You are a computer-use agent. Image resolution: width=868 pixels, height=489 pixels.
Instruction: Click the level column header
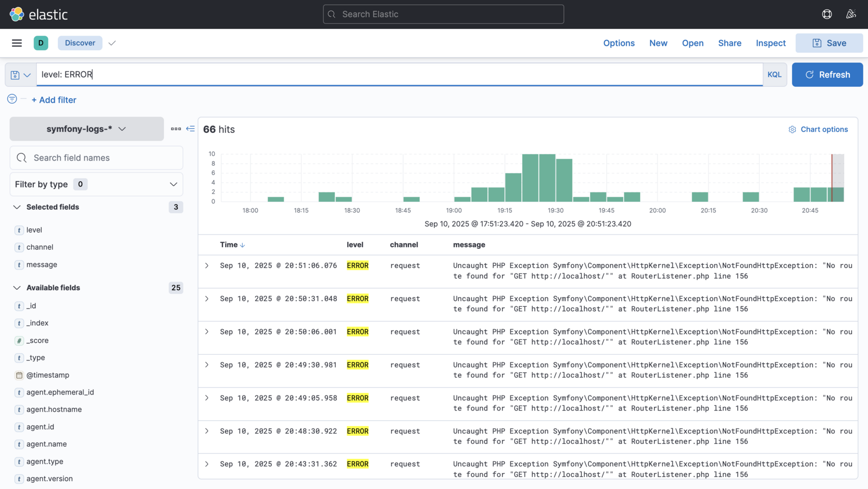click(355, 245)
